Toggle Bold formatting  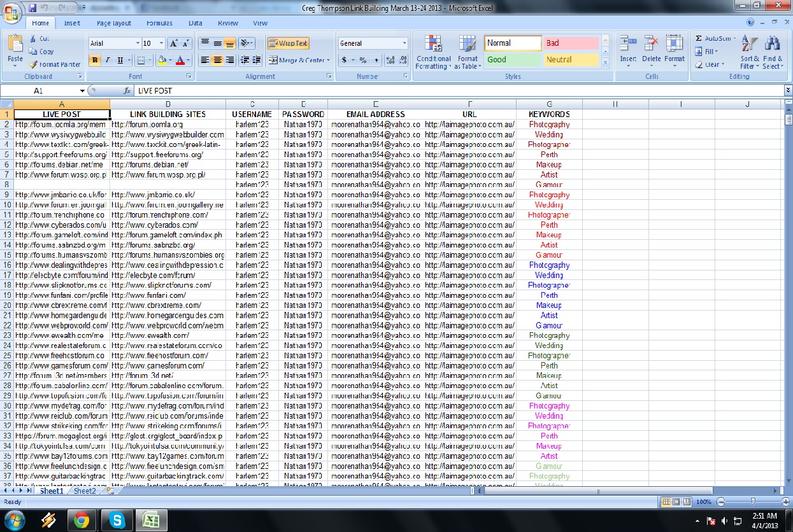point(96,60)
